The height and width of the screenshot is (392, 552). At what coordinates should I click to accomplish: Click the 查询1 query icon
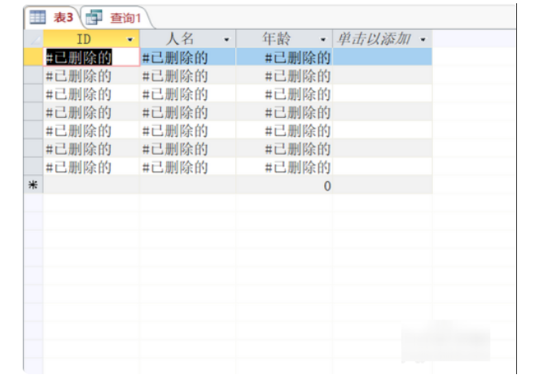tap(94, 17)
